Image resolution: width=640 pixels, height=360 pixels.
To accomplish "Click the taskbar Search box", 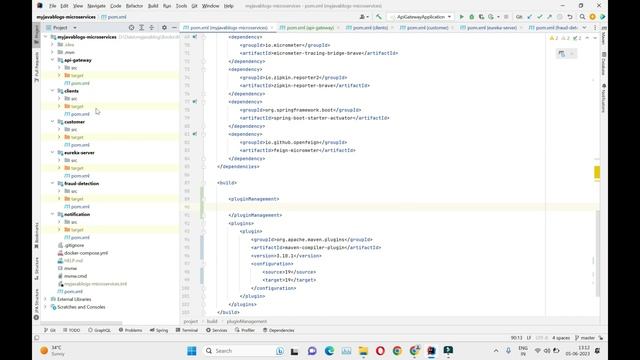I will 244,351.
